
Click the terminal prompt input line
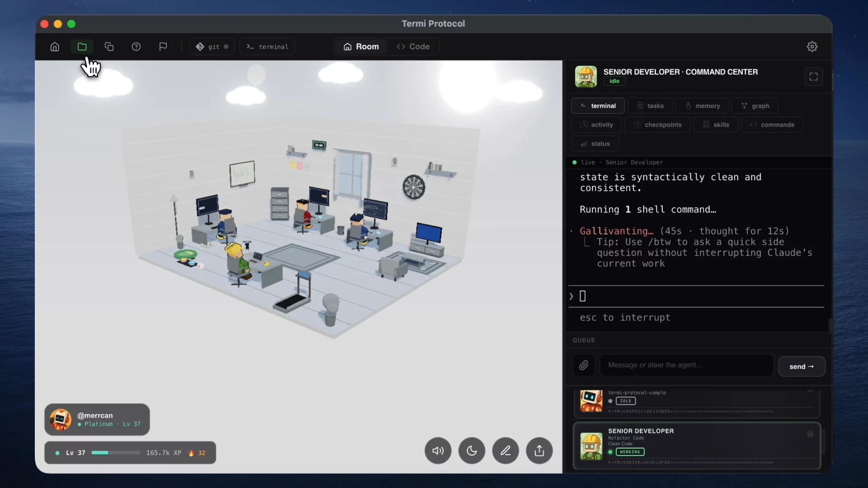tap(696, 296)
